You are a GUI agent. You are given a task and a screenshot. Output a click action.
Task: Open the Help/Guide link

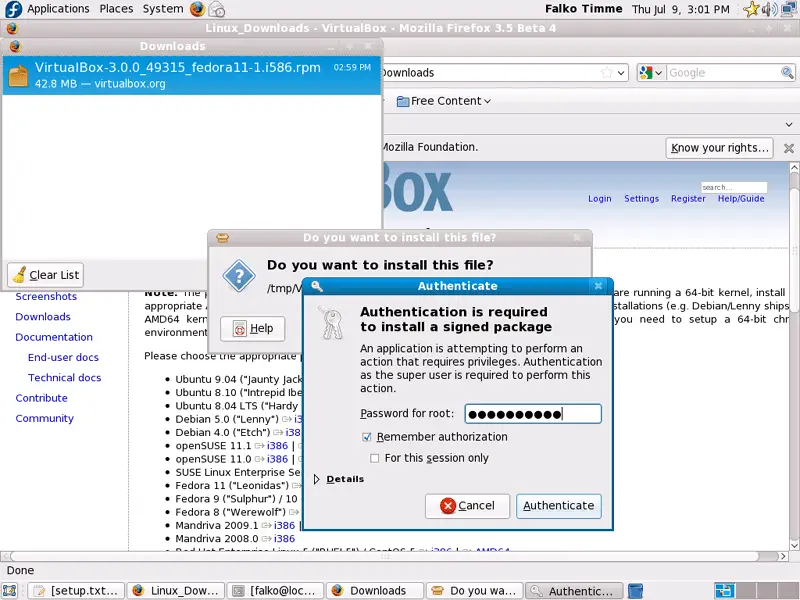741,198
